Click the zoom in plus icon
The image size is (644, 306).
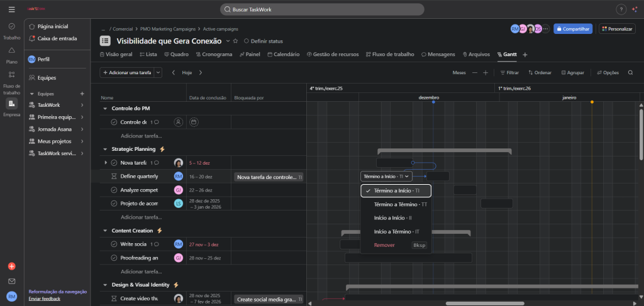[x=485, y=73]
